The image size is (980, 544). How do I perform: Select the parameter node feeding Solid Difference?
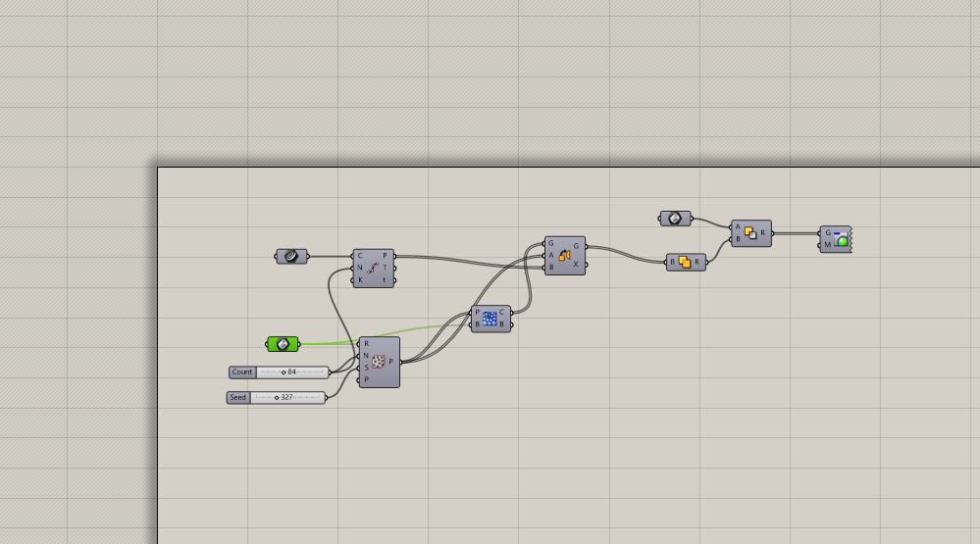point(675,219)
